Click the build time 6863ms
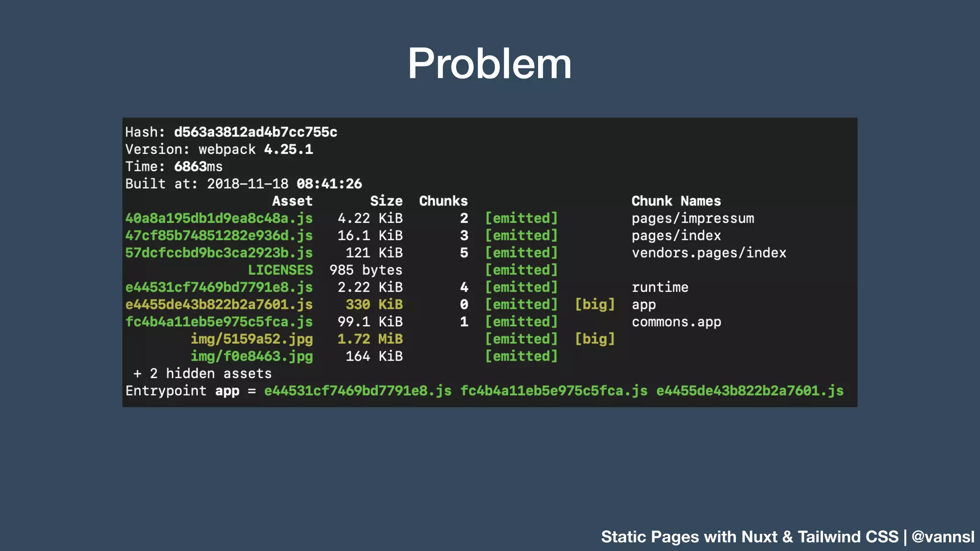 [x=198, y=166]
